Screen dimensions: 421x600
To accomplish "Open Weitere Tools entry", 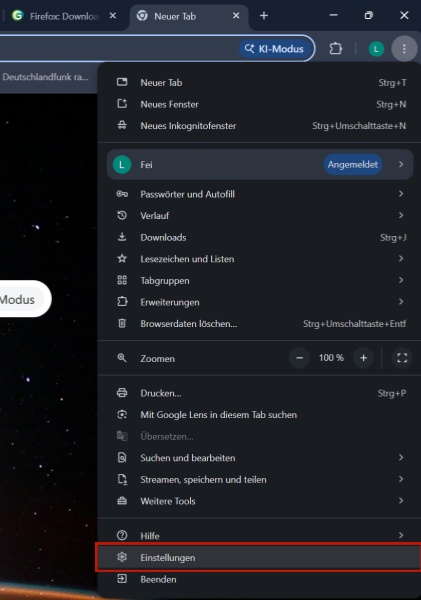I will click(259, 501).
